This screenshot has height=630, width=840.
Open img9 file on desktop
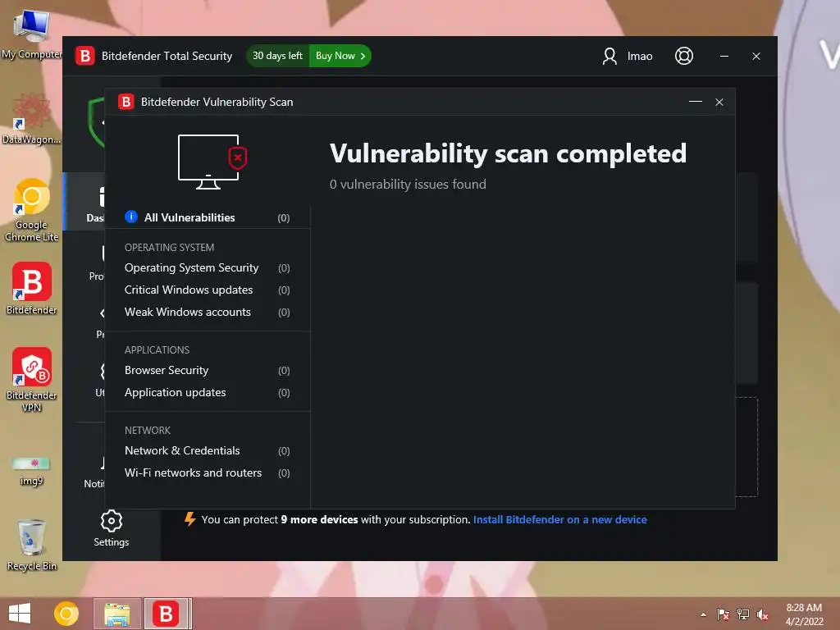[31, 472]
